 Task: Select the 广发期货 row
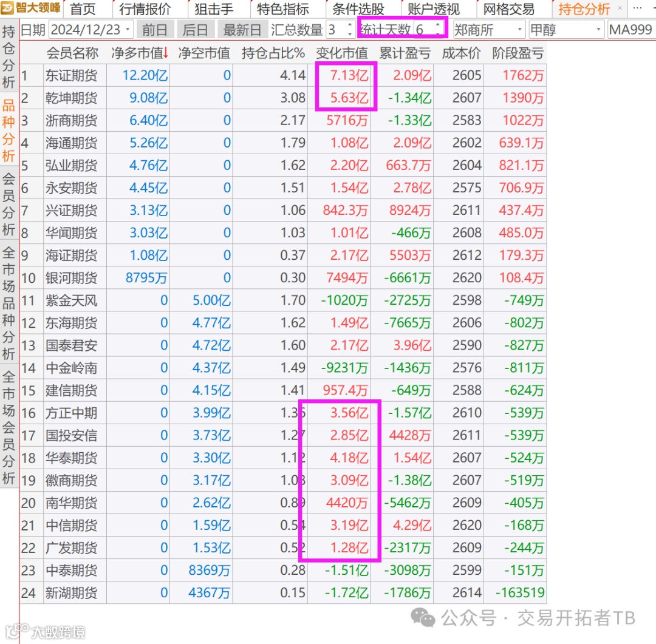click(x=283, y=548)
